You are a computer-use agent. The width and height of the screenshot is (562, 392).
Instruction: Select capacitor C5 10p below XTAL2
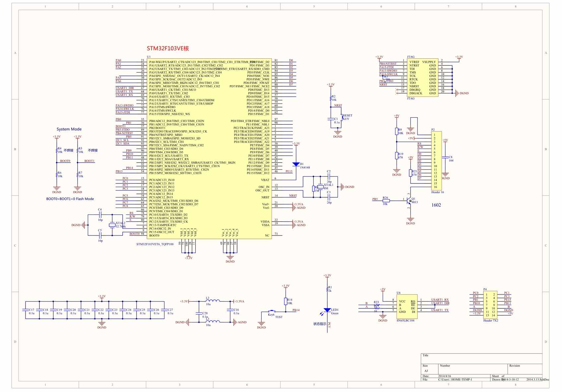coord(100,235)
